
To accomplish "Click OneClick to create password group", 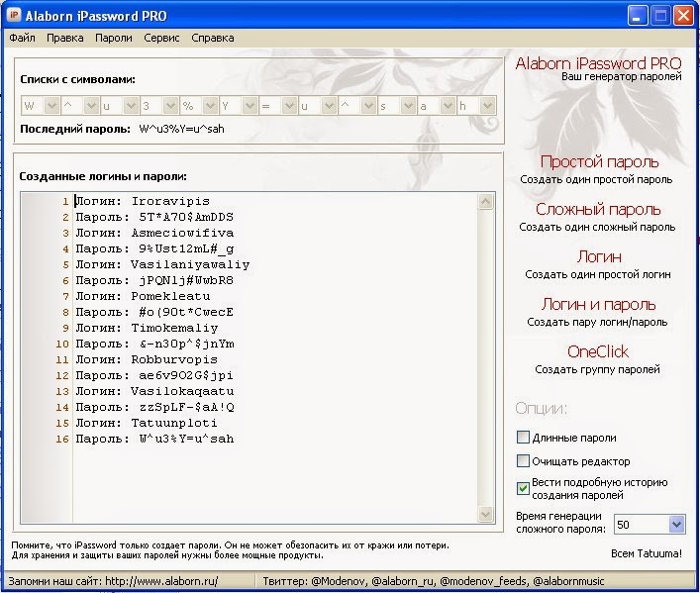I will [598, 351].
